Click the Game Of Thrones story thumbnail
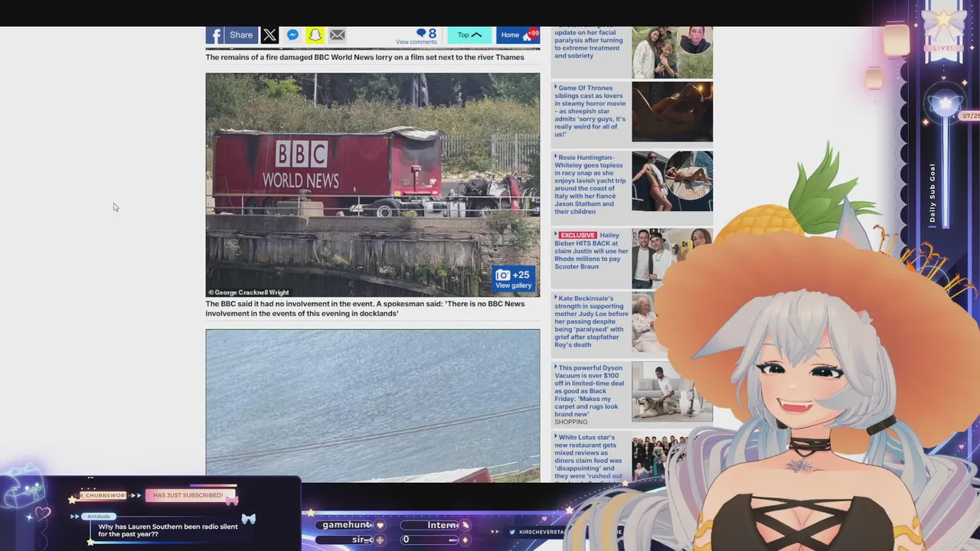 pyautogui.click(x=672, y=112)
